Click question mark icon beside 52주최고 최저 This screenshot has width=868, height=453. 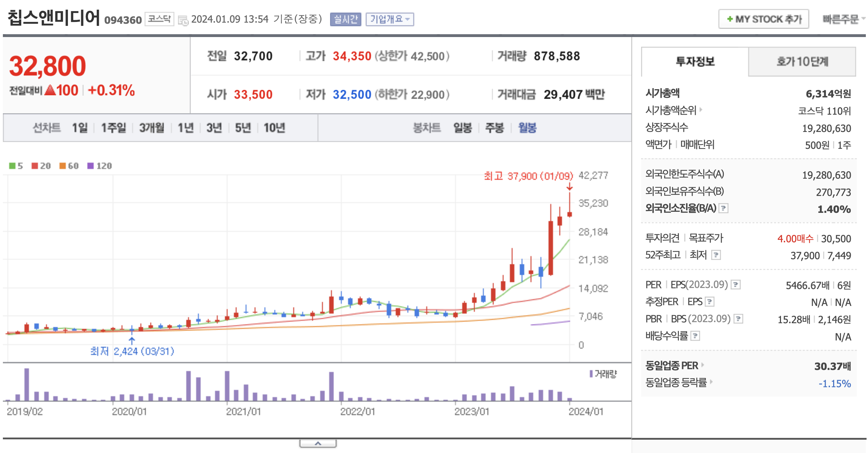(716, 255)
